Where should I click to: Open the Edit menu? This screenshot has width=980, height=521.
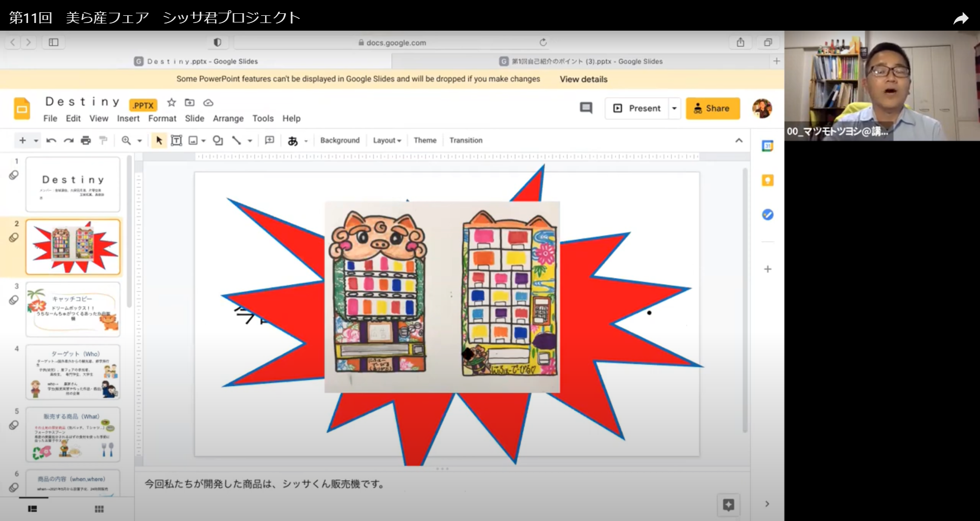[73, 119]
